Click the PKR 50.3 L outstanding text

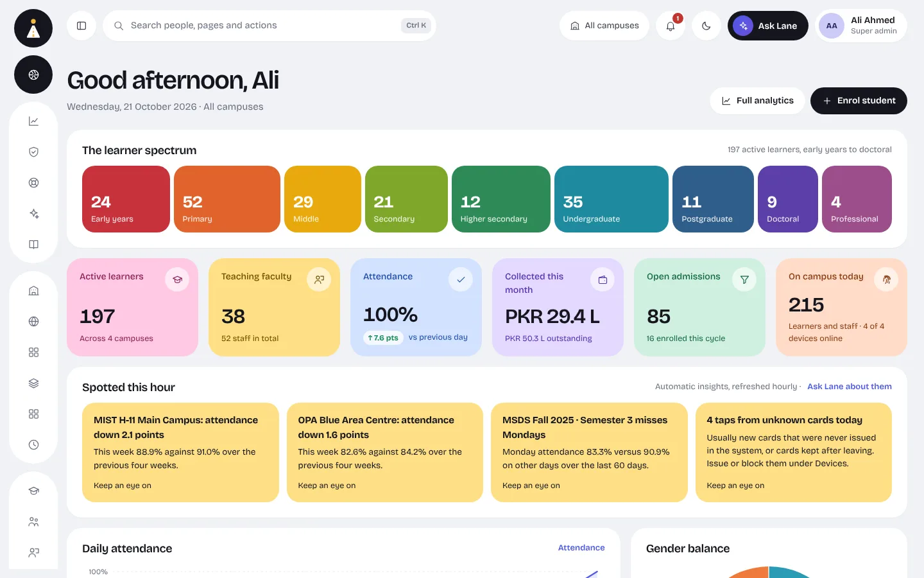pyautogui.click(x=549, y=338)
